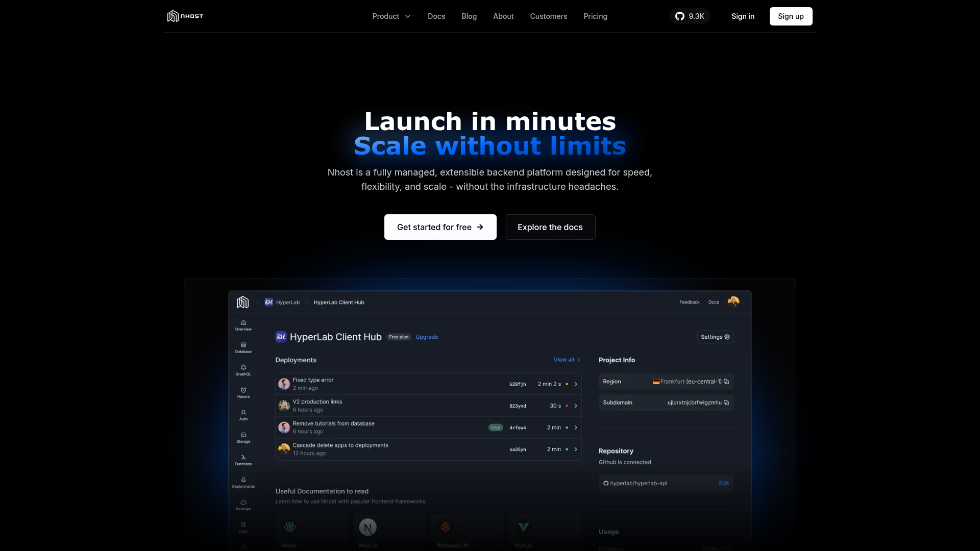The height and width of the screenshot is (551, 980).
Task: Open the Database sidebar icon
Action: point(243,347)
